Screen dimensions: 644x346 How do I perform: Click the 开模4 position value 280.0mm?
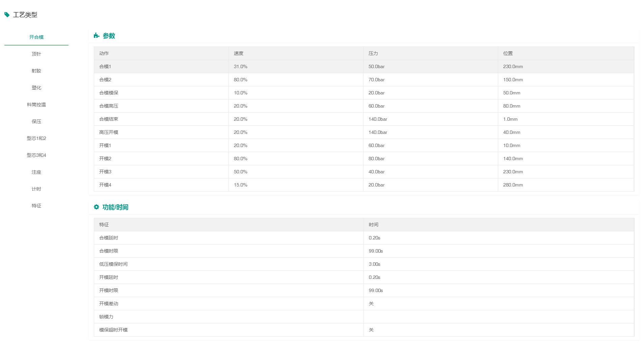[513, 185]
